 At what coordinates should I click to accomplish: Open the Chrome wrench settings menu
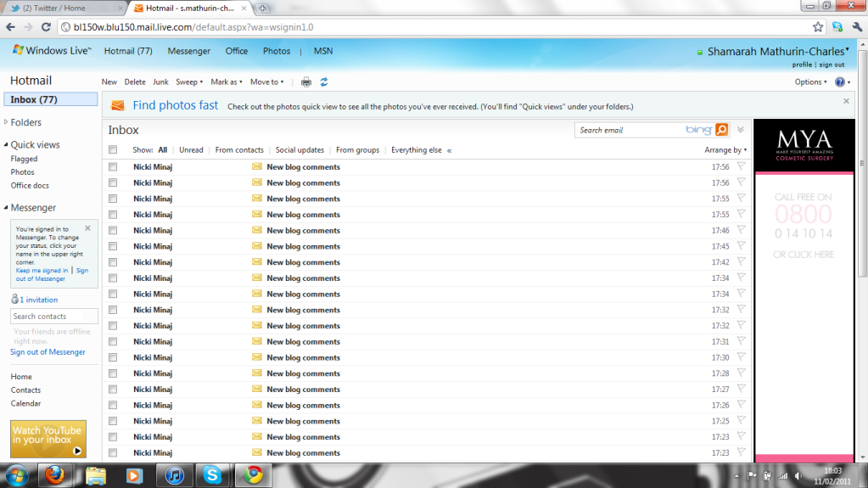[x=857, y=27]
